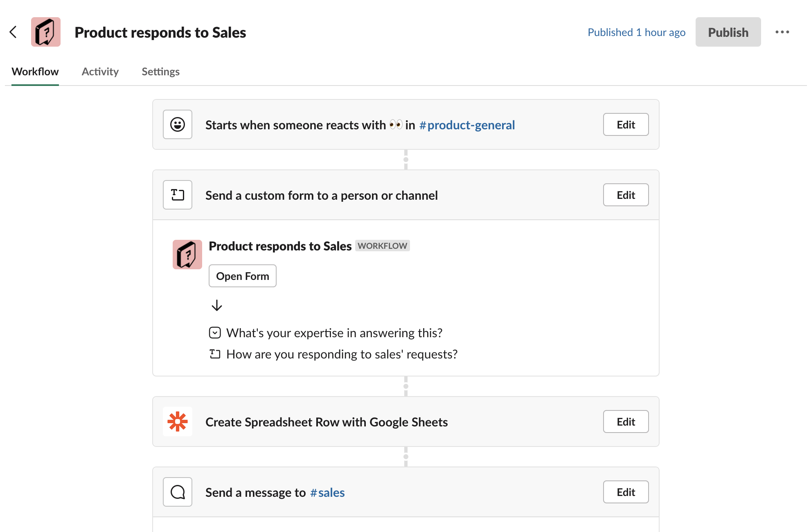Click dropdown icon beside expertise question

(215, 333)
